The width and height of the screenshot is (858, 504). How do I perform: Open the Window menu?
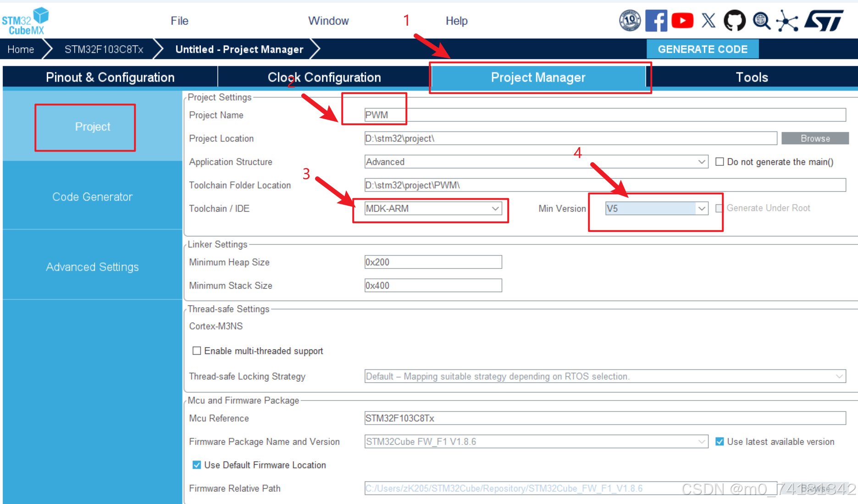pos(328,21)
